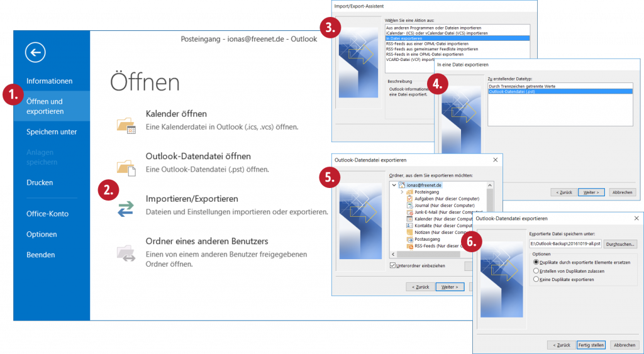Select Erstellen von Duplikaten zulassen option
This screenshot has height=354, width=644.
pyautogui.click(x=536, y=270)
